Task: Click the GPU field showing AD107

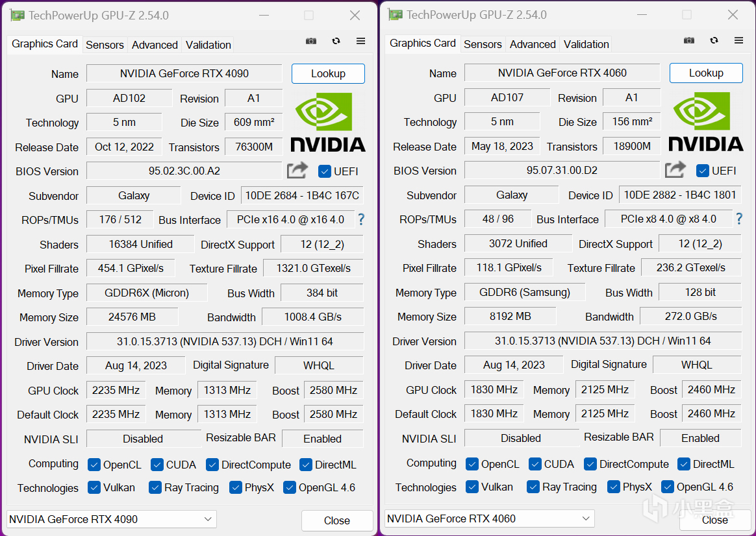Action: (507, 98)
